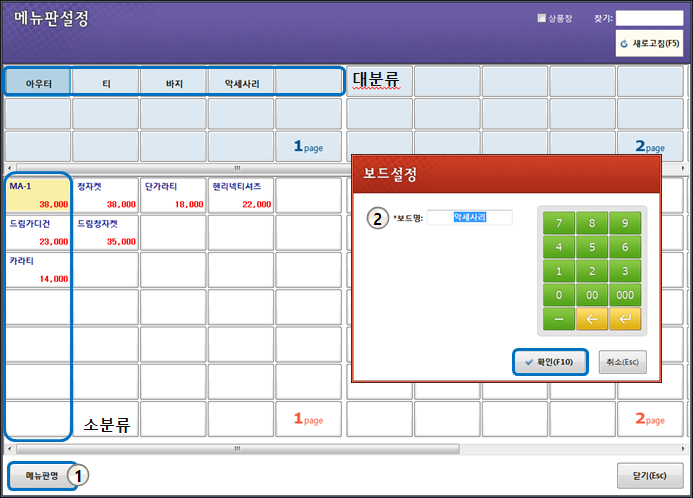
Task: Tap keypad single 0 key
Action: tap(559, 295)
